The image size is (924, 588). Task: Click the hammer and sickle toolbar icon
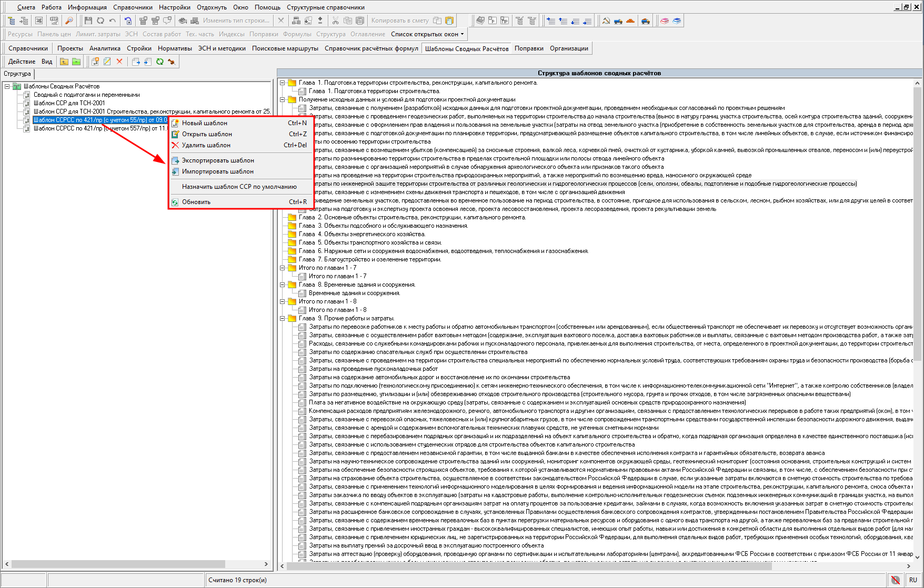tap(606, 21)
